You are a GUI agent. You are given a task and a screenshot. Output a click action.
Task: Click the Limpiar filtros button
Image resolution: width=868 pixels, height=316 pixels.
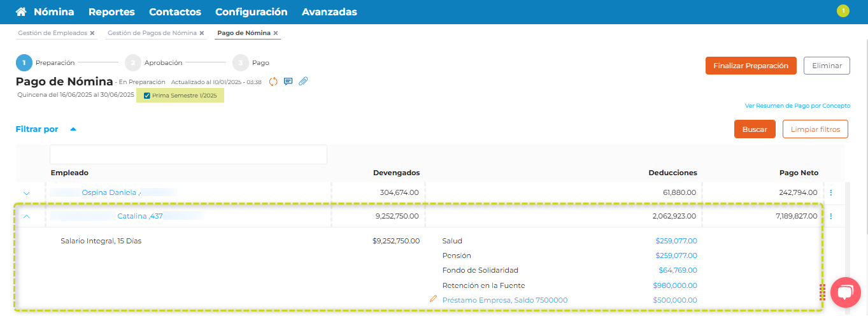(x=815, y=129)
